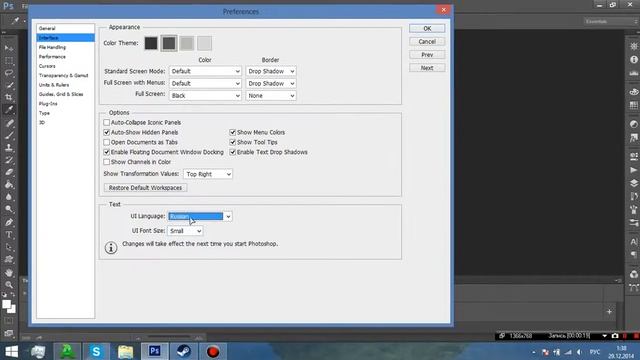This screenshot has width=640, height=360.
Task: Click the red recording taskbar icon
Action: [x=213, y=351]
